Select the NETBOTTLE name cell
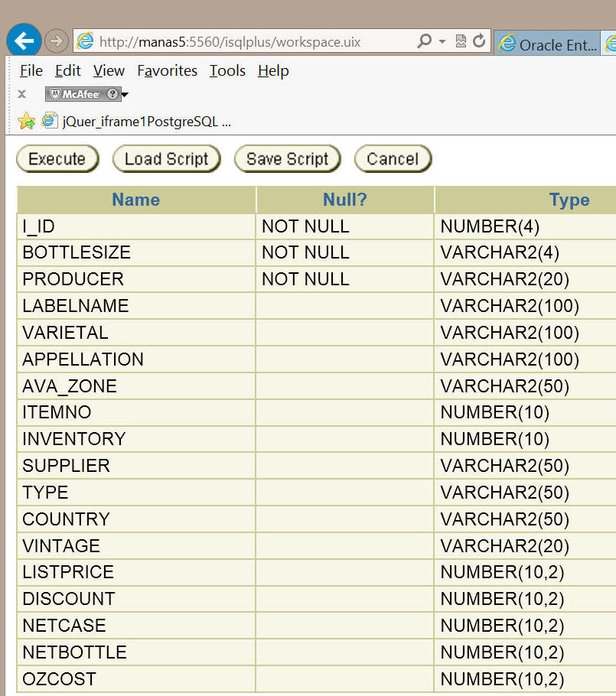Image resolution: width=616 pixels, height=696 pixels. point(136,652)
